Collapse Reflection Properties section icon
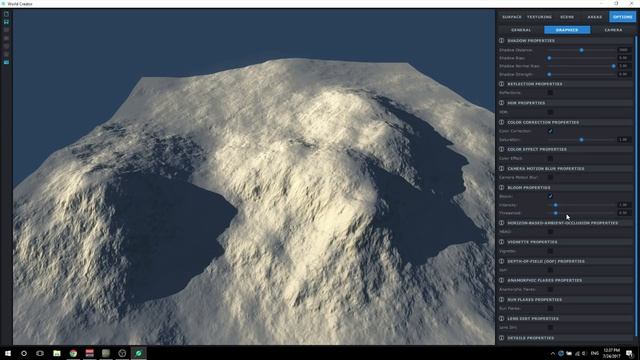The image size is (640, 360). click(502, 84)
